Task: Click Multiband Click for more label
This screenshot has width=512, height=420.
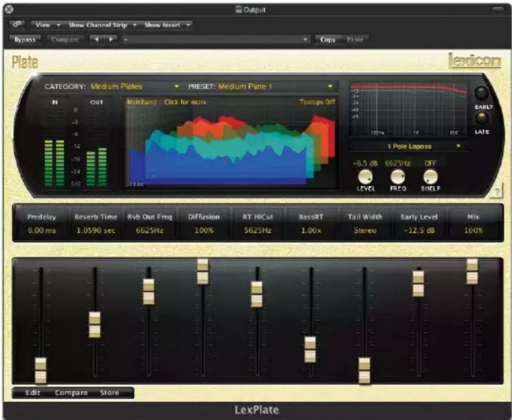Action: [167, 102]
